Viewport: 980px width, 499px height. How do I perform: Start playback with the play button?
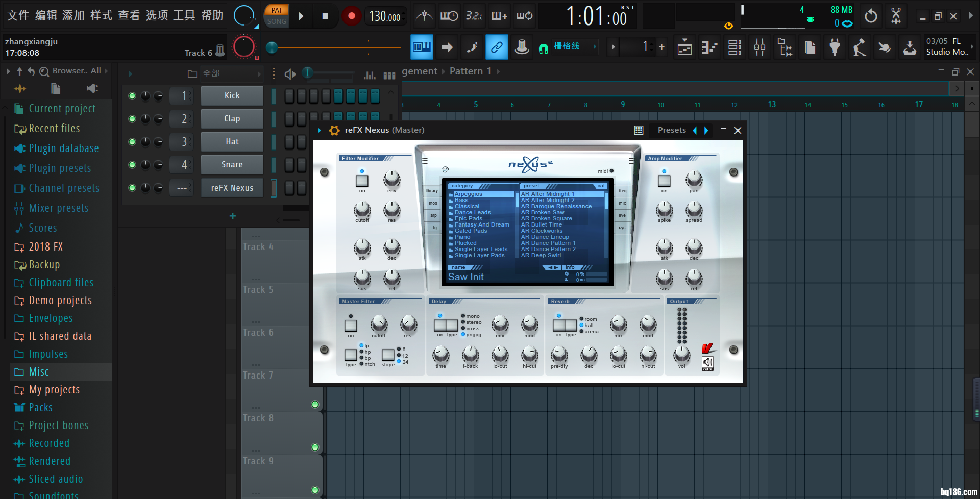tap(301, 16)
